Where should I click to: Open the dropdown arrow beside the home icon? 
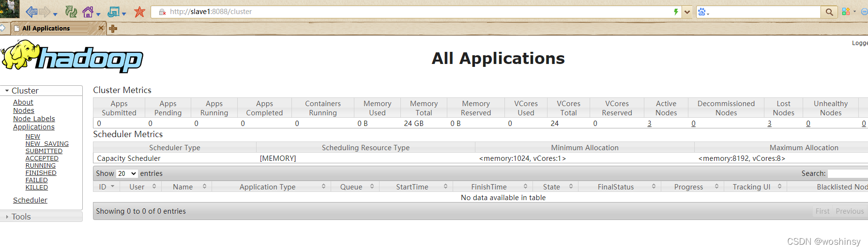click(98, 14)
